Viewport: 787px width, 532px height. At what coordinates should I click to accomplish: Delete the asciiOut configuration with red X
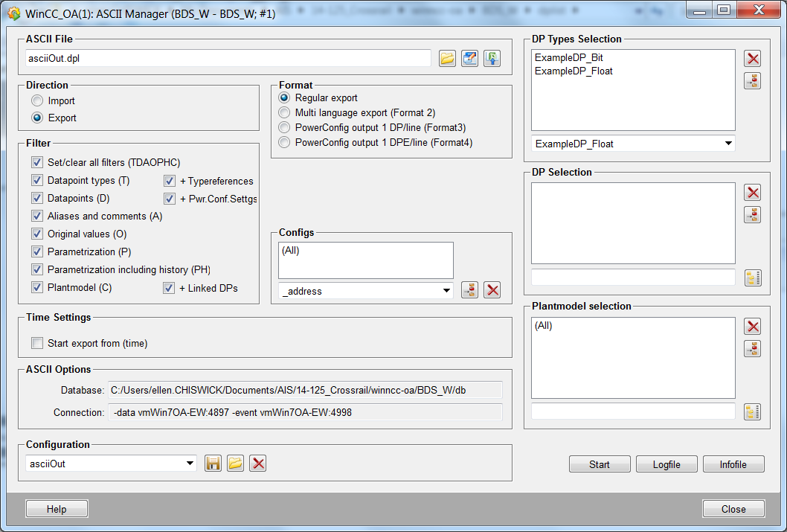[x=257, y=464]
